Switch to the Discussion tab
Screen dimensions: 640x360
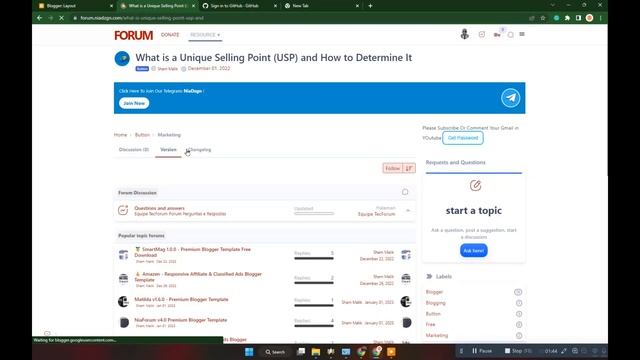coord(134,150)
